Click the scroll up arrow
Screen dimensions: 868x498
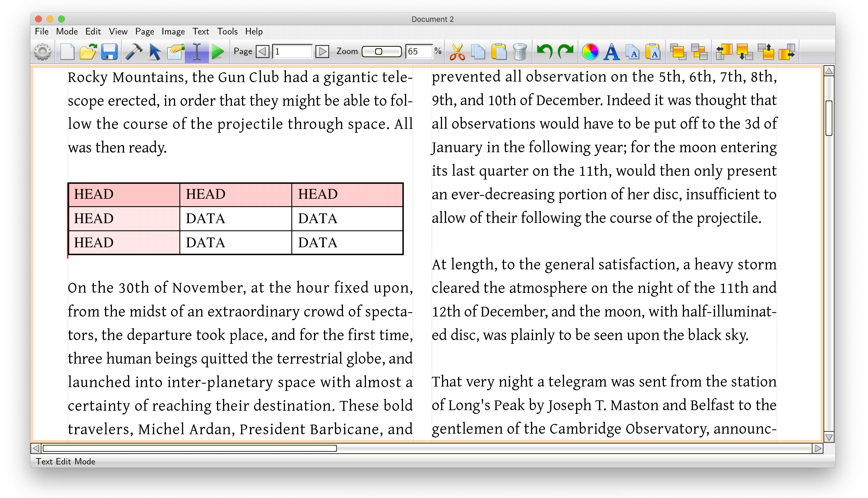(829, 71)
